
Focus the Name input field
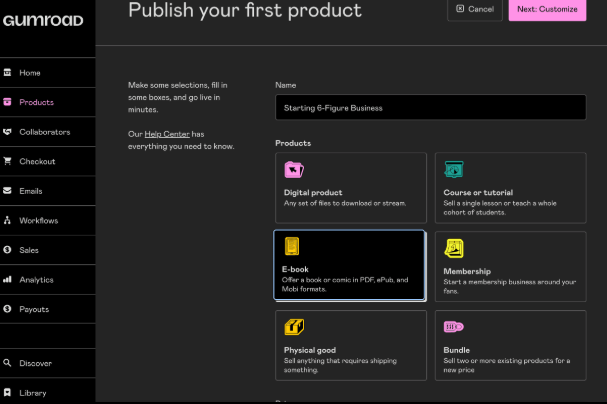[x=430, y=108]
